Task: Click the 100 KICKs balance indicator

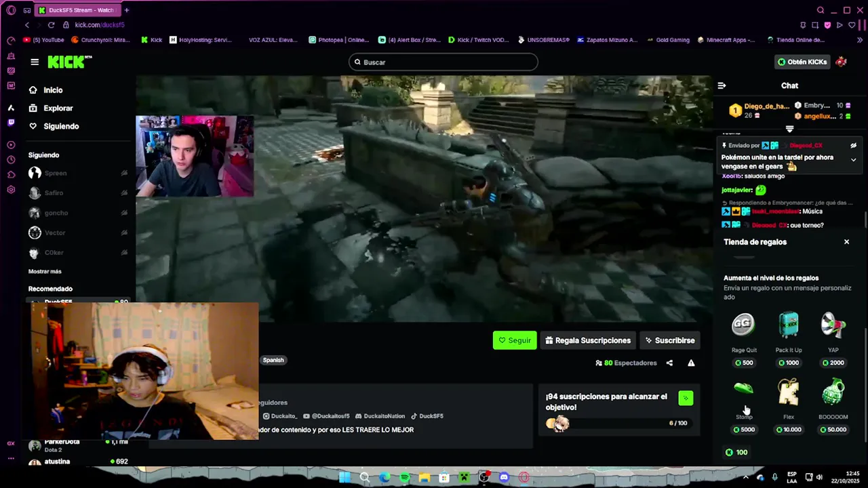Action: [736, 453]
